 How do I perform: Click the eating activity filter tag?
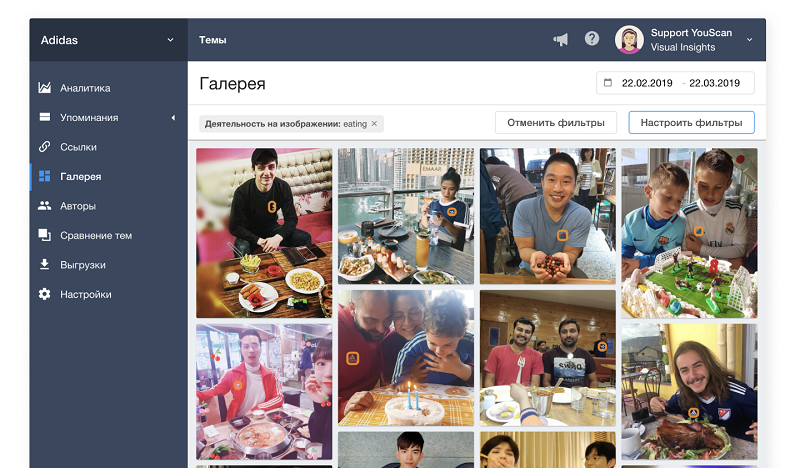(x=291, y=124)
